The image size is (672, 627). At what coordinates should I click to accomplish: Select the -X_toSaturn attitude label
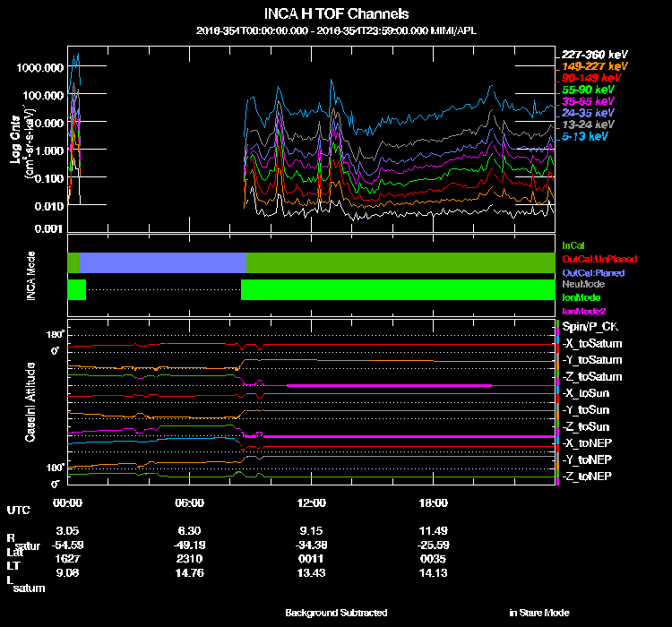[591, 344]
